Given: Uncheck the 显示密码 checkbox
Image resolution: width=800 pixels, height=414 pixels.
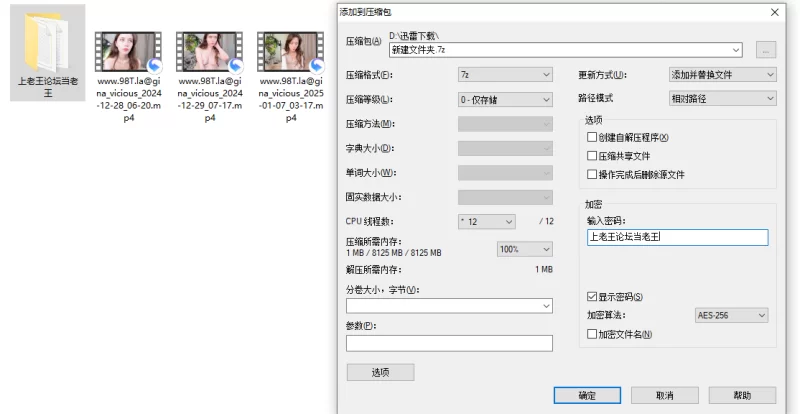Looking at the screenshot, I should 591,297.
